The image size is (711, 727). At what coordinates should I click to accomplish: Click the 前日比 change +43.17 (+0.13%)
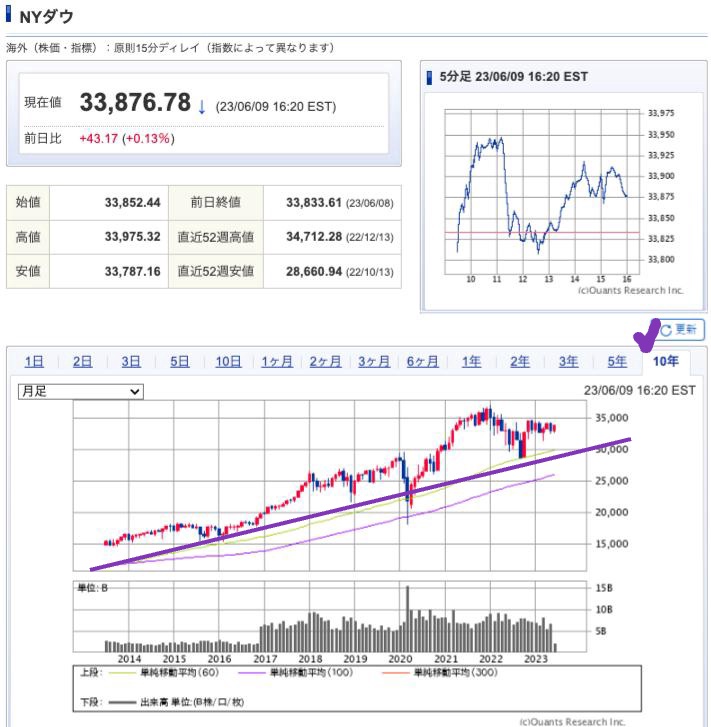point(127,139)
